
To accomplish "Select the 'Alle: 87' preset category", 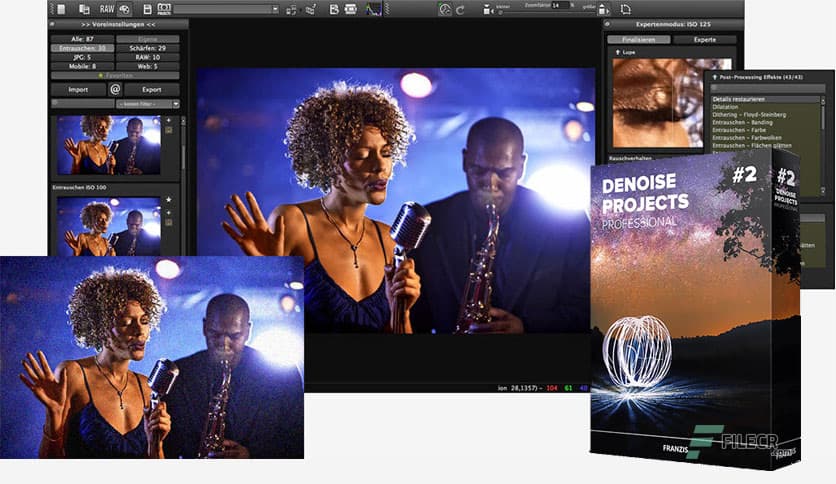I will pyautogui.click(x=83, y=39).
